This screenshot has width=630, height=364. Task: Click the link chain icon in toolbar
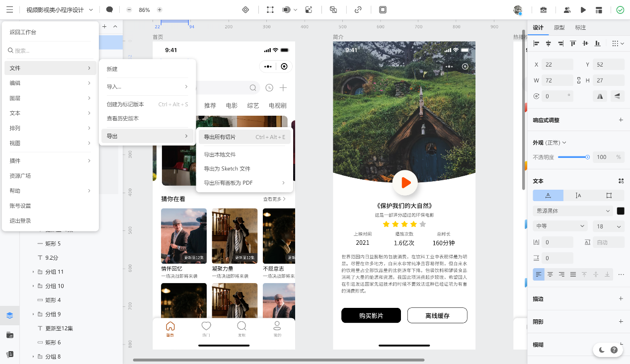click(358, 9)
